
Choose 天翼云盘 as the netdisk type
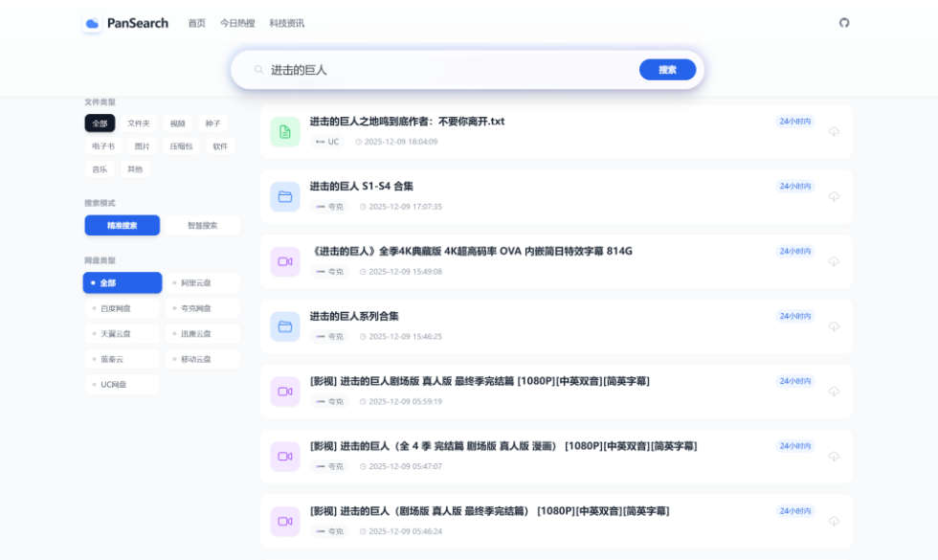[123, 334]
